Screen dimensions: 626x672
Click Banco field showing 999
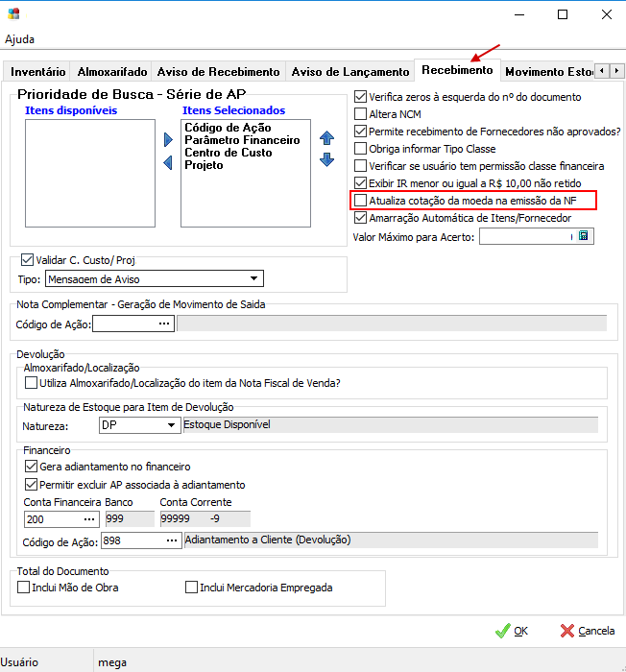130,519
